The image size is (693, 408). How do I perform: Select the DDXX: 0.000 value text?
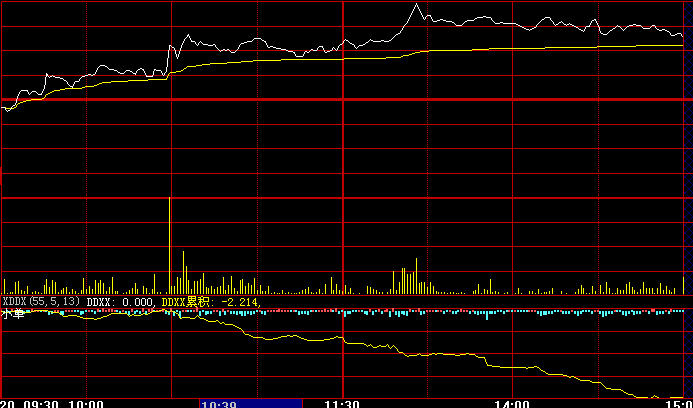[x=120, y=302]
